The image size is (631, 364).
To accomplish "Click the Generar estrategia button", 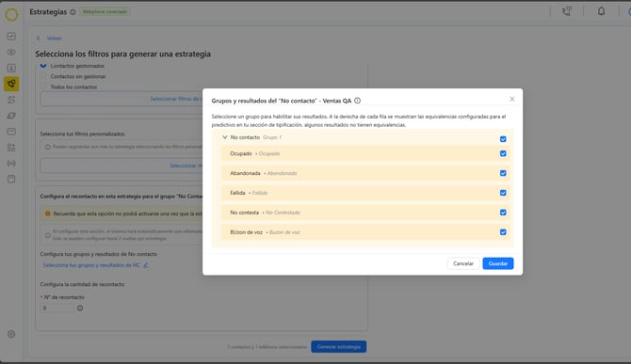I will click(x=338, y=347).
